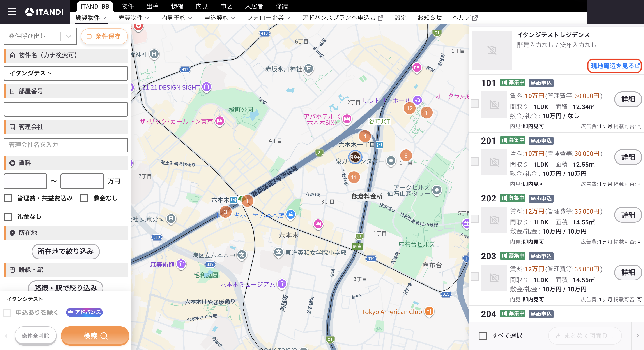Click the イタンジテストレジデンス building thumbnail

point(492,50)
